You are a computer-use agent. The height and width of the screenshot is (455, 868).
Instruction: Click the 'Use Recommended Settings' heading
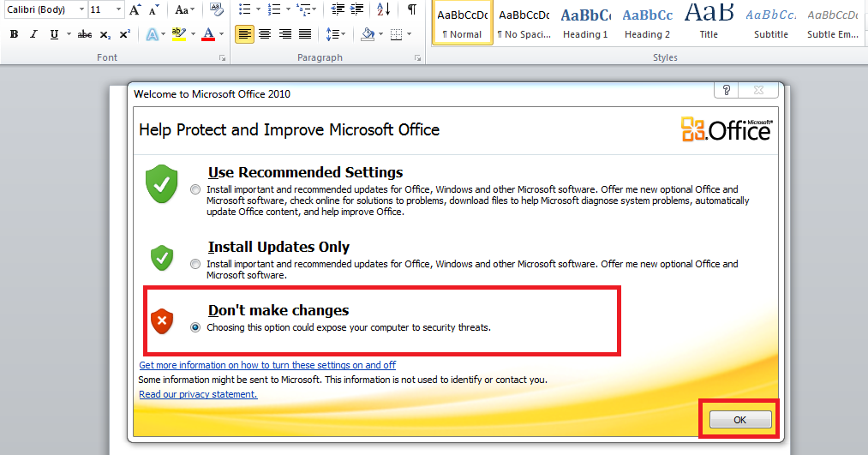pyautogui.click(x=306, y=173)
